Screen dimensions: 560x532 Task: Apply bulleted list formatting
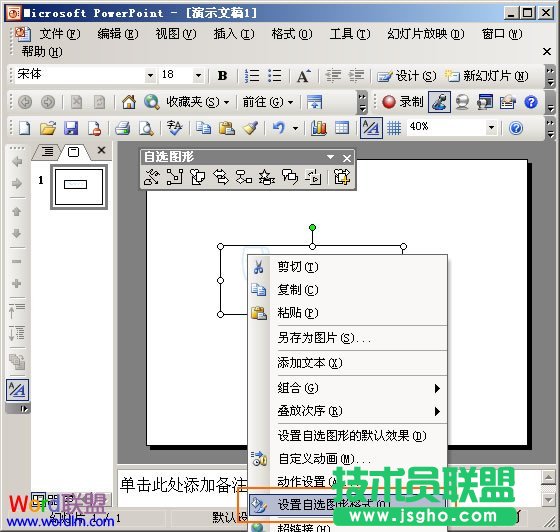coord(274,76)
